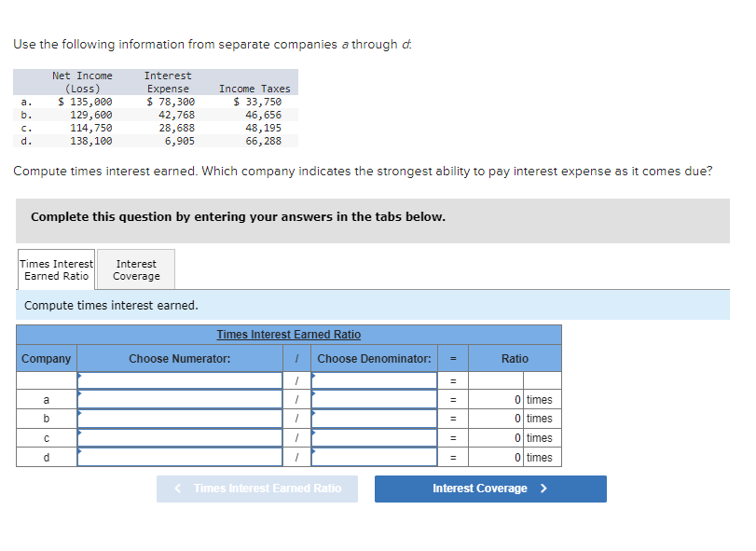Click Interest Expense heading in data table
The image size is (756, 551).
[x=168, y=82]
